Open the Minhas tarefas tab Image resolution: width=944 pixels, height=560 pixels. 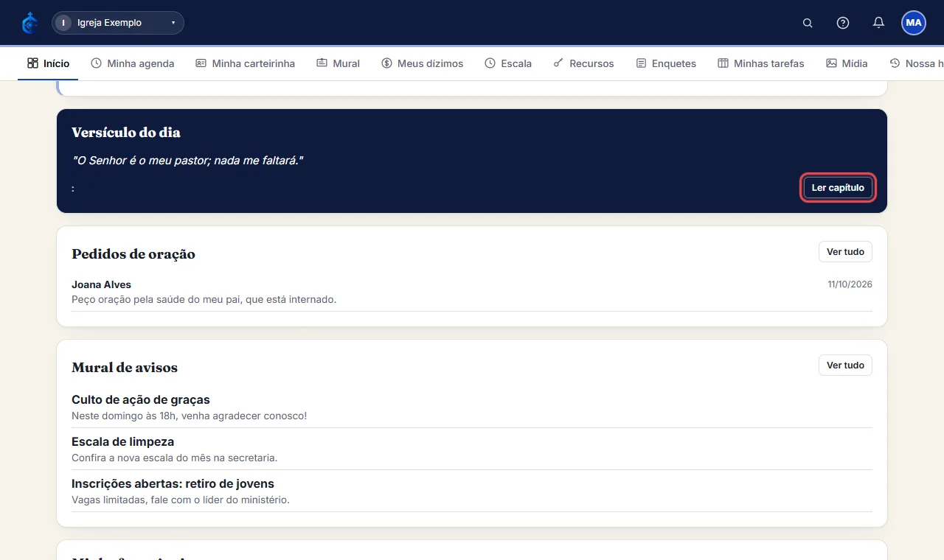point(761,63)
